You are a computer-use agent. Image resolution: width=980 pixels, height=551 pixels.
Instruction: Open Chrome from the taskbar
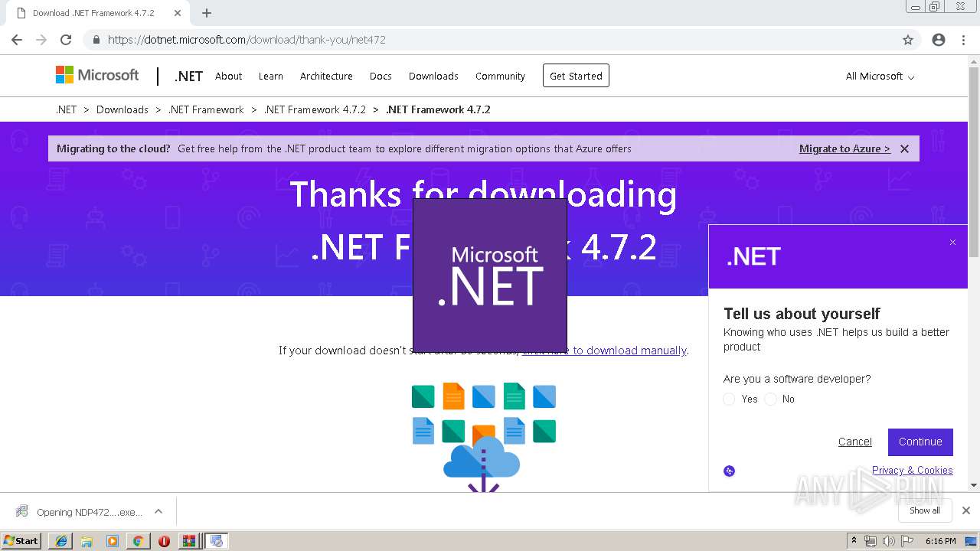[x=138, y=541]
